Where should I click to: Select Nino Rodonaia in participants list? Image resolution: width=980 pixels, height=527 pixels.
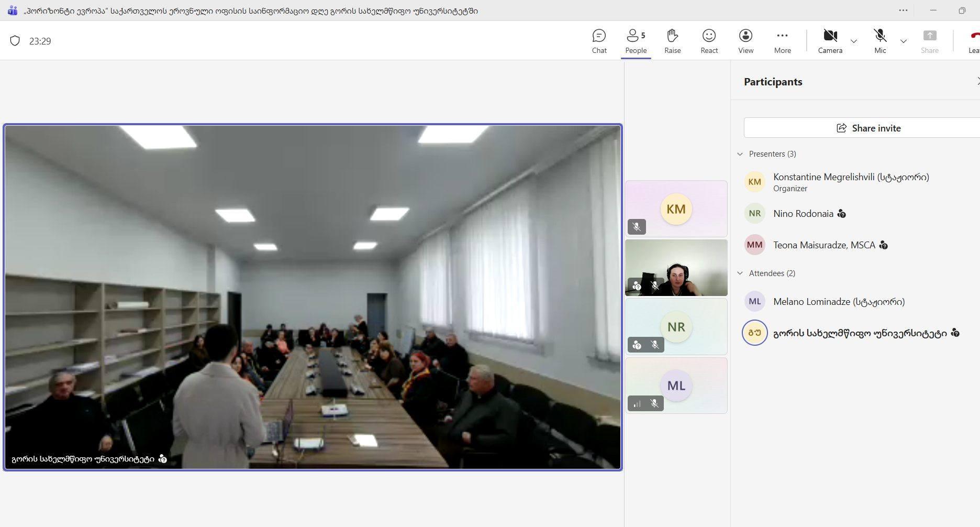803,214
